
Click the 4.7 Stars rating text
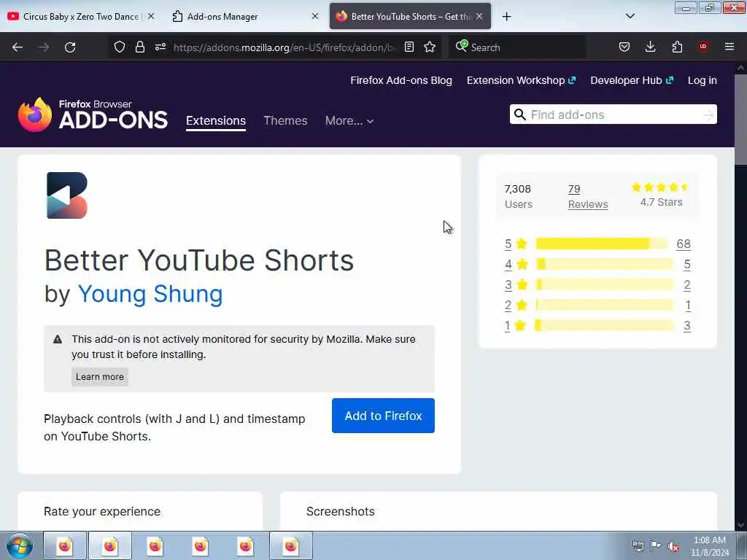click(661, 202)
